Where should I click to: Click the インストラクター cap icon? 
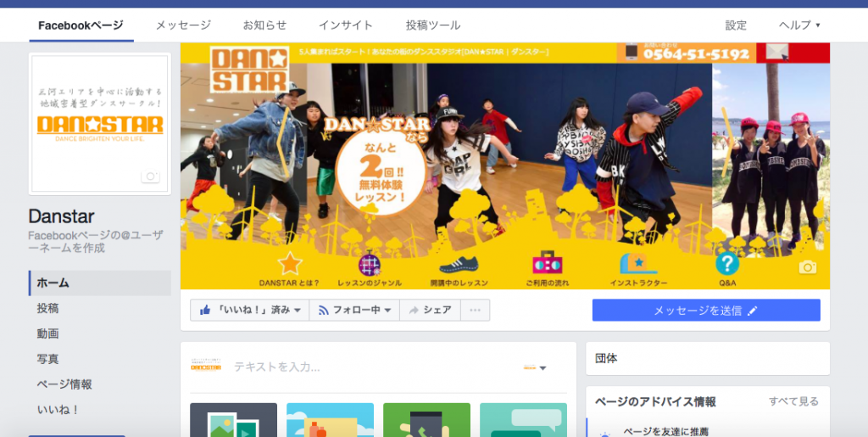[x=637, y=264]
